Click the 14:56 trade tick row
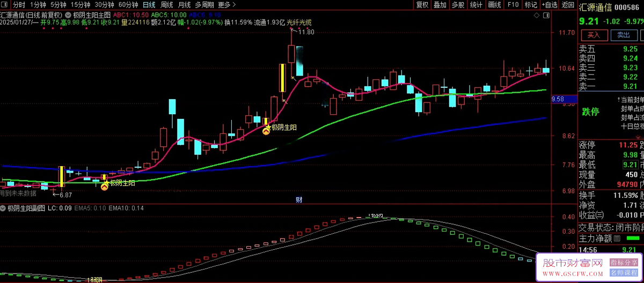 pyautogui.click(x=611, y=249)
